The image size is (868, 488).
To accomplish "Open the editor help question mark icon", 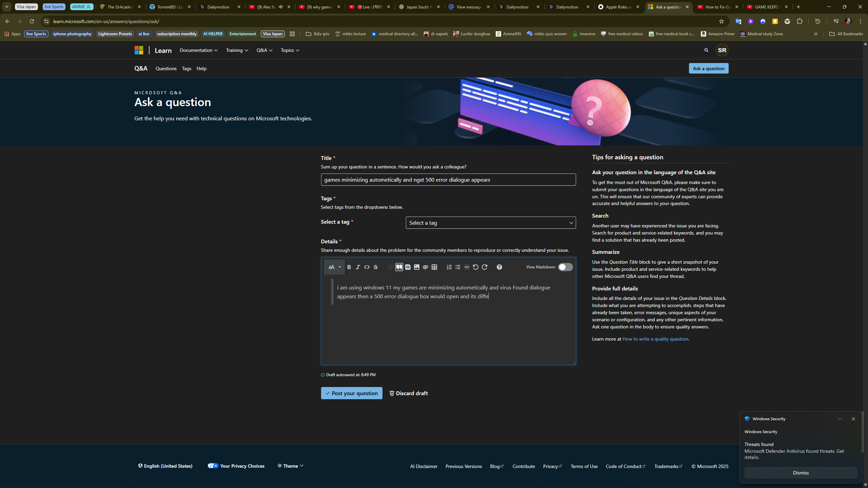I will pos(499,267).
